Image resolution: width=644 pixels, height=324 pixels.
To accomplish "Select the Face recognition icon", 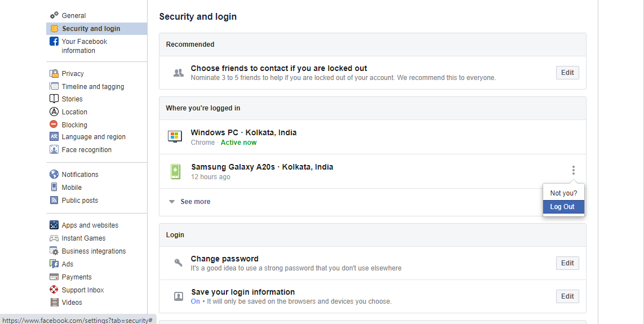I will tap(54, 150).
